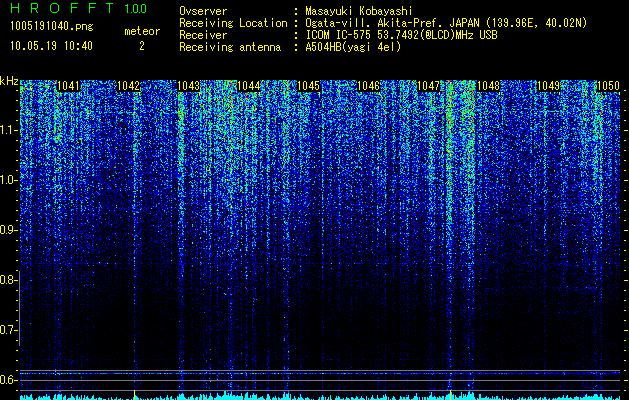The height and width of the screenshot is (400, 629).
Task: Click the yellow meteor tick below 1047
Action: [450, 394]
